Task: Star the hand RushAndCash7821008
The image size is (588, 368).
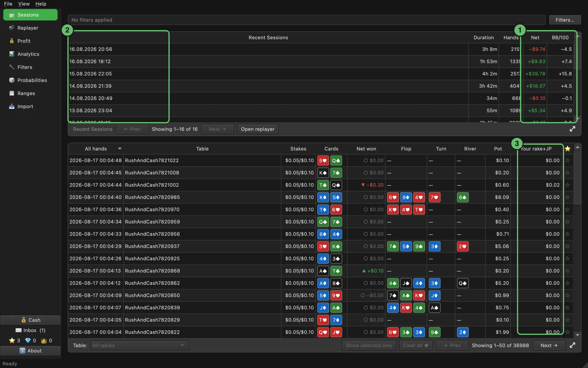Action: click(567, 173)
